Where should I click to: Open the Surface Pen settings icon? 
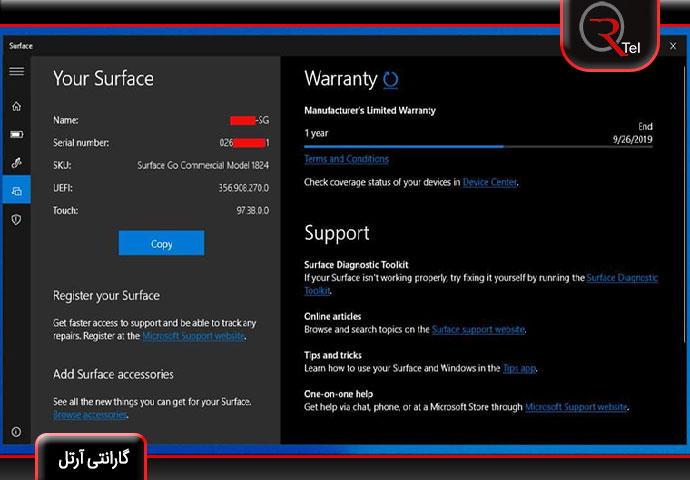click(16, 163)
